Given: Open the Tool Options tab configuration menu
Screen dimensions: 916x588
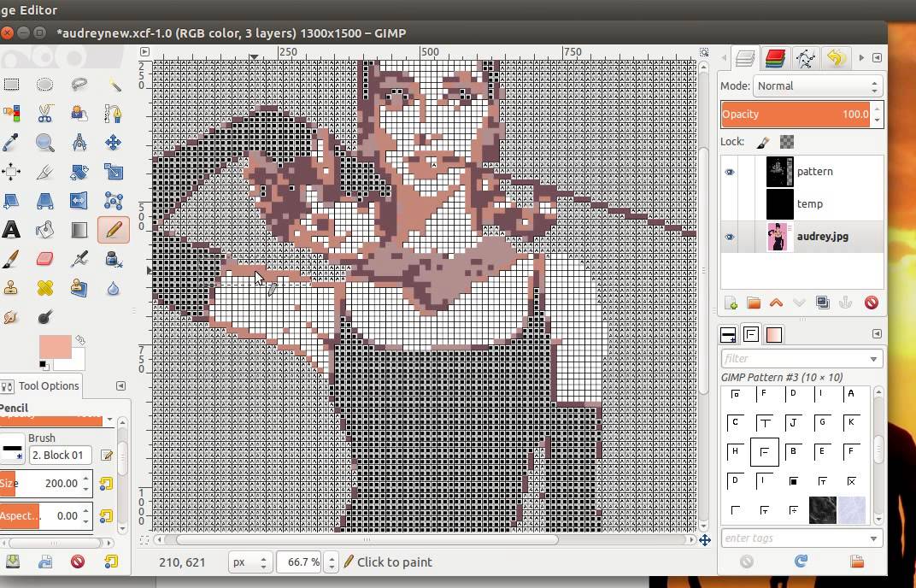Looking at the screenshot, I should [120, 385].
